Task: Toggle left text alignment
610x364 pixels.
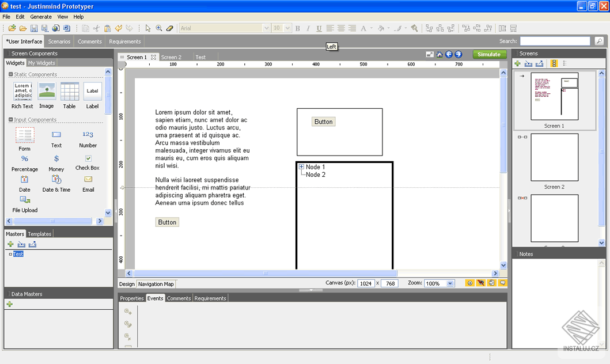Action: pyautogui.click(x=330, y=28)
